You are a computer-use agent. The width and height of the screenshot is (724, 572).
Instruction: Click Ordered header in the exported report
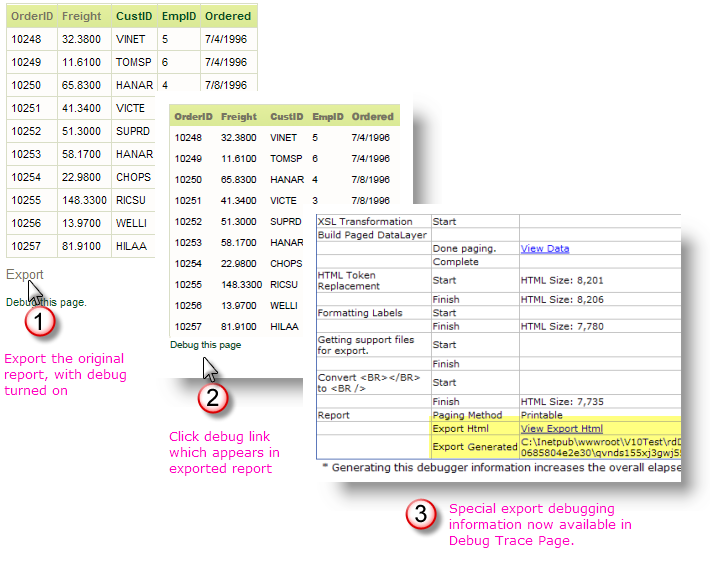[373, 117]
